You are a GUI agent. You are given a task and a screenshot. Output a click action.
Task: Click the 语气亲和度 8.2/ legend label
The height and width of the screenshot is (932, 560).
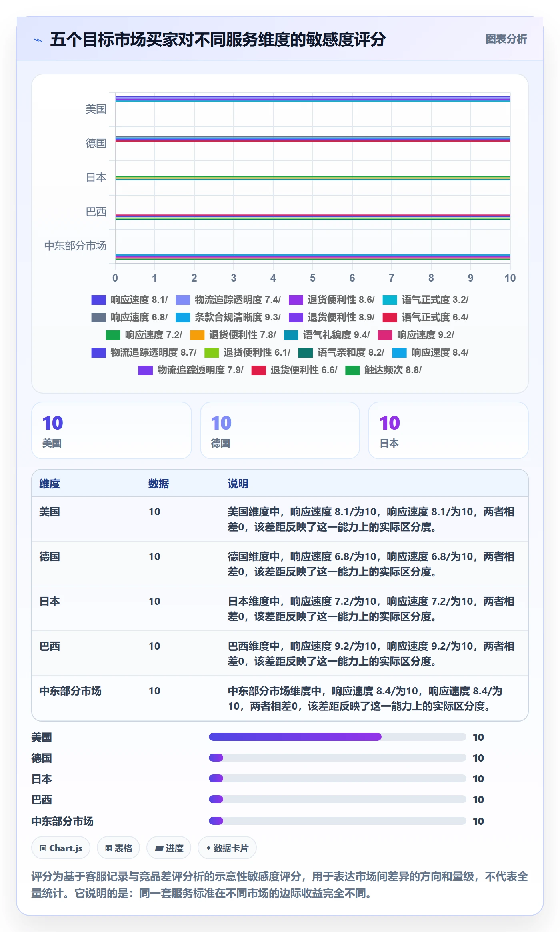(351, 352)
